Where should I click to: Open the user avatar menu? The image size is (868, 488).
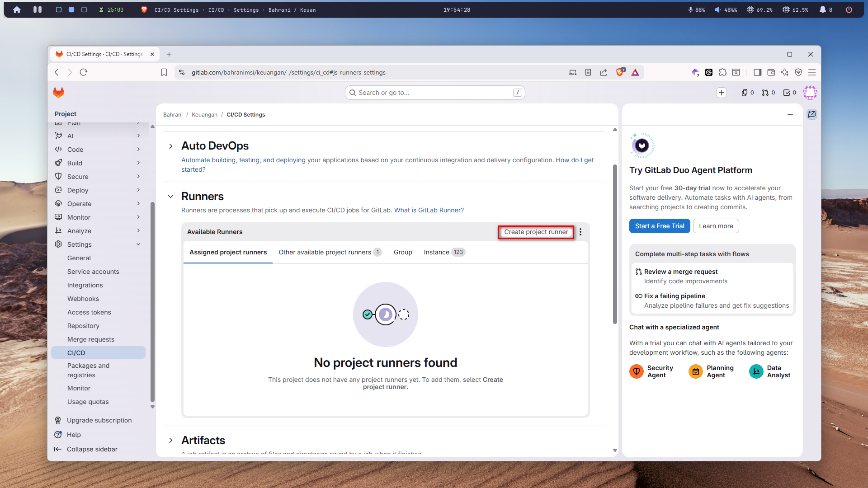810,93
